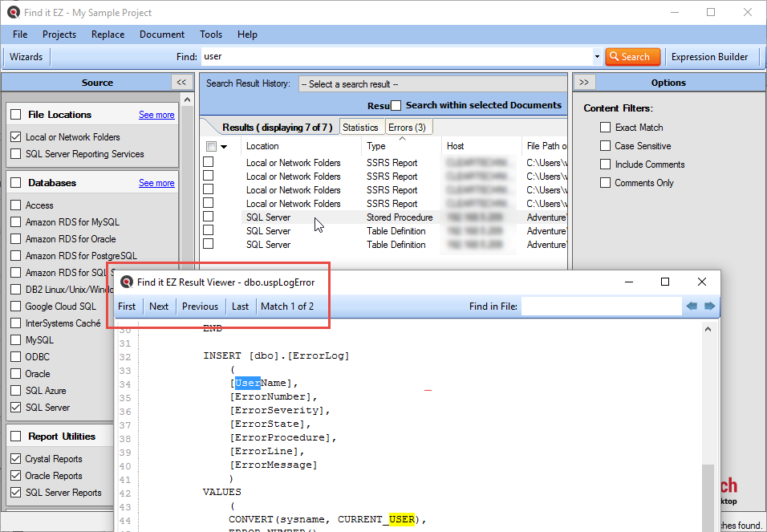
Task: Toggle Report Utilities group checkbox
Action: pyautogui.click(x=16, y=436)
